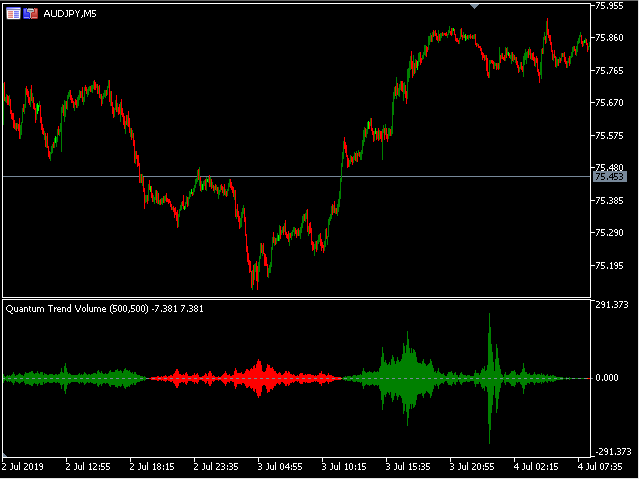640x480 pixels.
Task: Click the 291.373 indicator scale maximum
Action: [612, 304]
